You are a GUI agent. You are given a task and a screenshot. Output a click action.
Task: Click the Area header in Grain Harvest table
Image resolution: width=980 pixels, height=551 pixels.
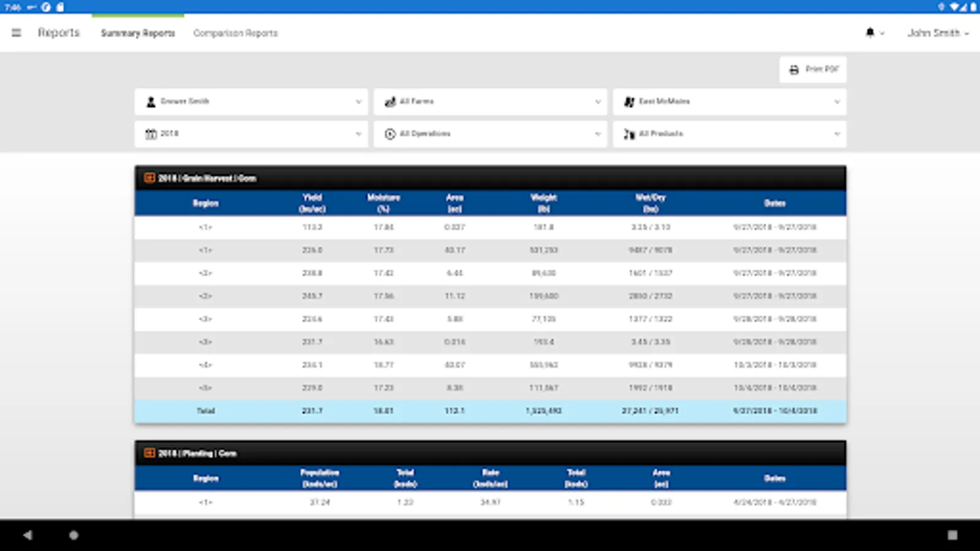pos(454,203)
